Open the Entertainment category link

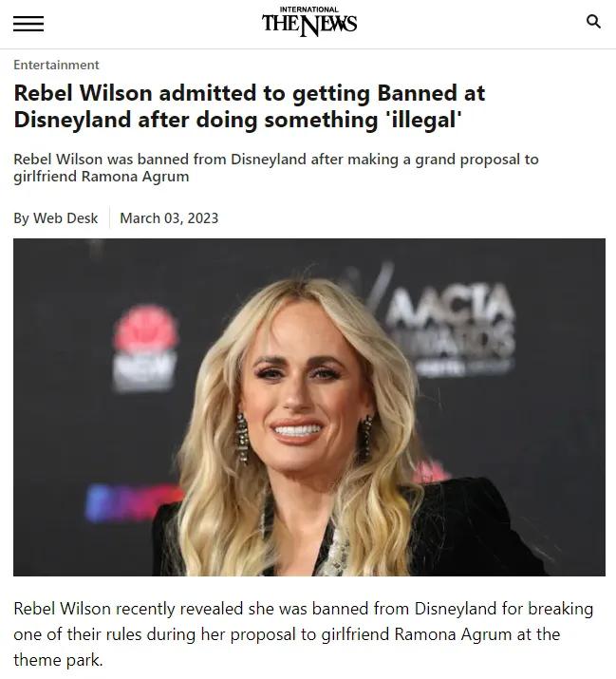56,65
